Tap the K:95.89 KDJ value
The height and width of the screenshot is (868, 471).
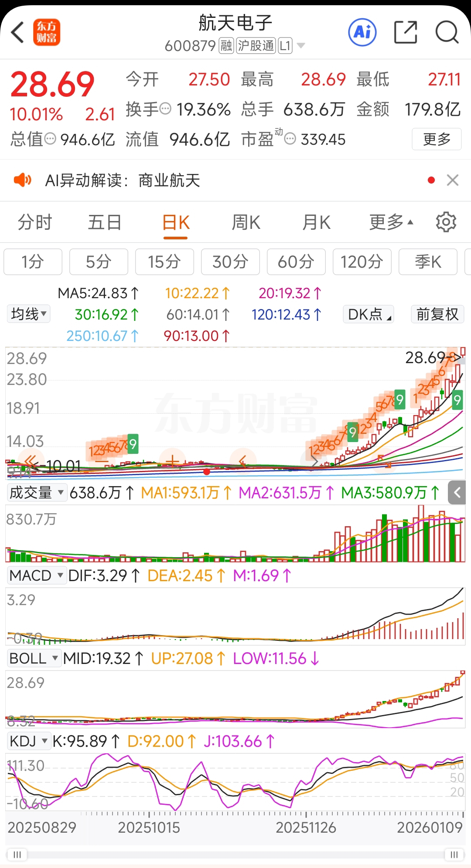[x=86, y=741]
